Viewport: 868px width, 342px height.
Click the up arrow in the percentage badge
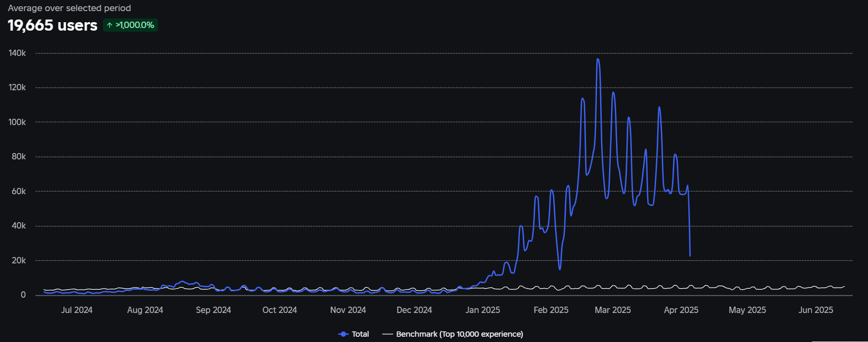(109, 25)
